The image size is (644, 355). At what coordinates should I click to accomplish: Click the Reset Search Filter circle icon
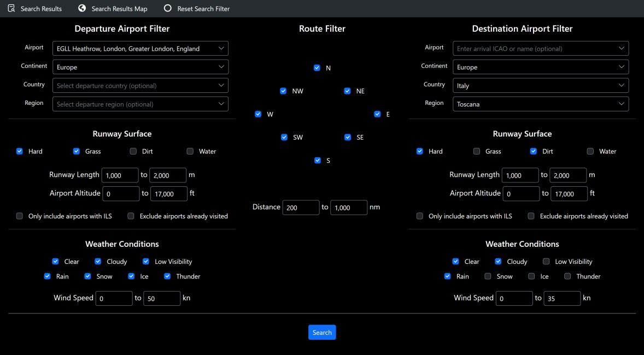pyautogui.click(x=167, y=8)
